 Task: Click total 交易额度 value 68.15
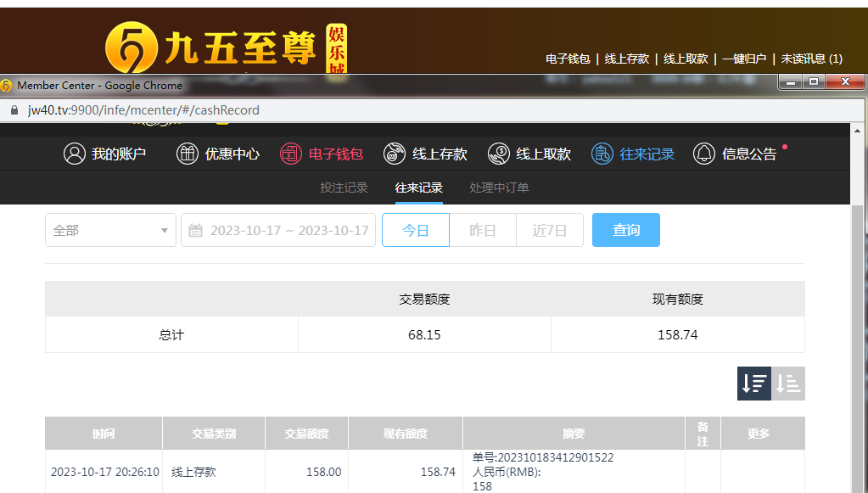pyautogui.click(x=424, y=335)
